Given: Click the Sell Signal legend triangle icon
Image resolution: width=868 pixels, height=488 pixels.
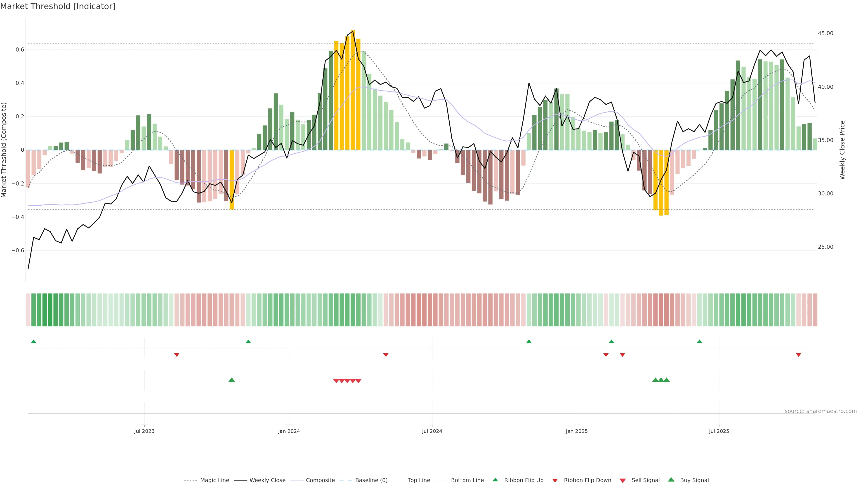Looking at the screenshot, I should click(x=623, y=481).
